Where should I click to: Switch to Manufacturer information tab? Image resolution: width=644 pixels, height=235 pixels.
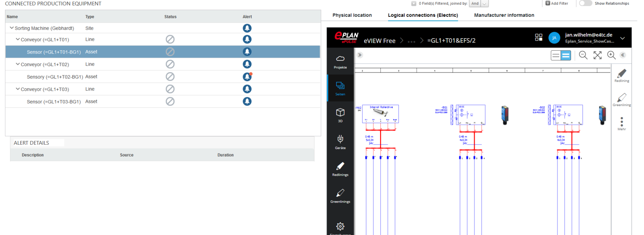pos(504,15)
